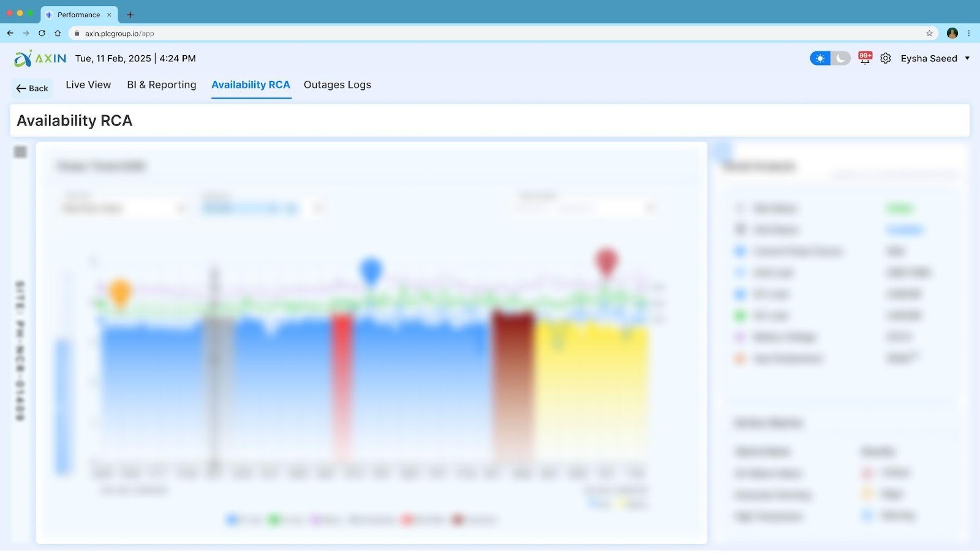Screen dimensions: 980x554
Task: Bookmark this page with the star icon
Action: pos(929,34)
